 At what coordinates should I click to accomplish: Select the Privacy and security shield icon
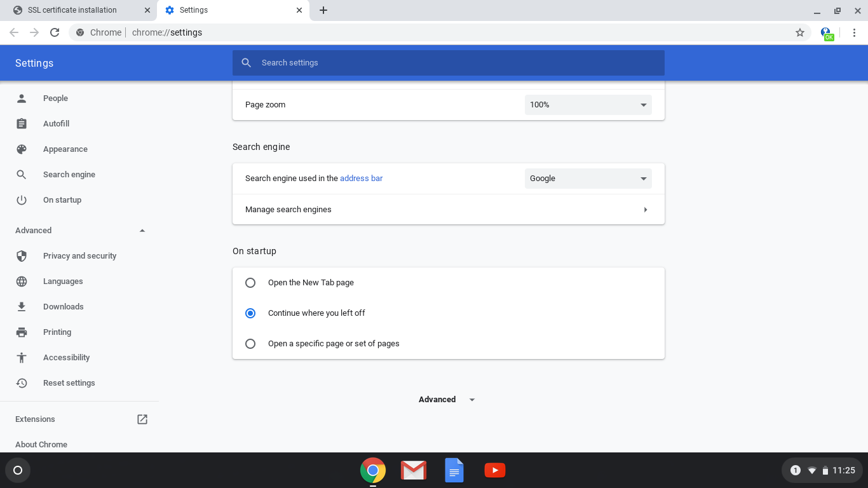pos(21,255)
